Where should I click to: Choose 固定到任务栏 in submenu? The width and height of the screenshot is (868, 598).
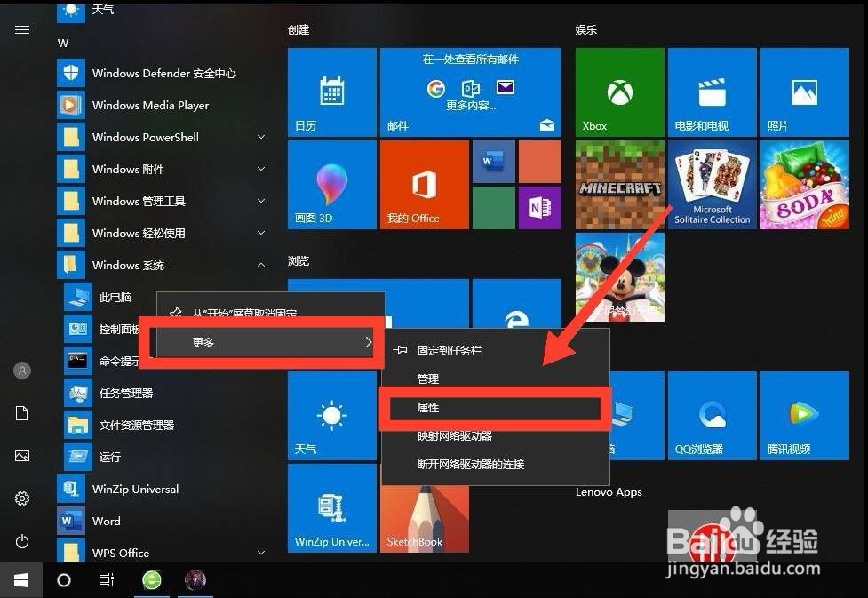point(496,350)
